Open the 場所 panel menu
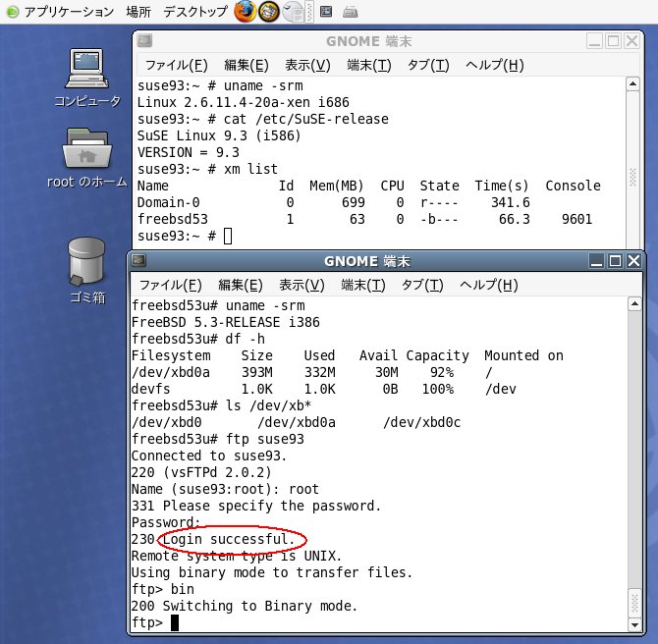The image size is (658, 644). click(138, 12)
